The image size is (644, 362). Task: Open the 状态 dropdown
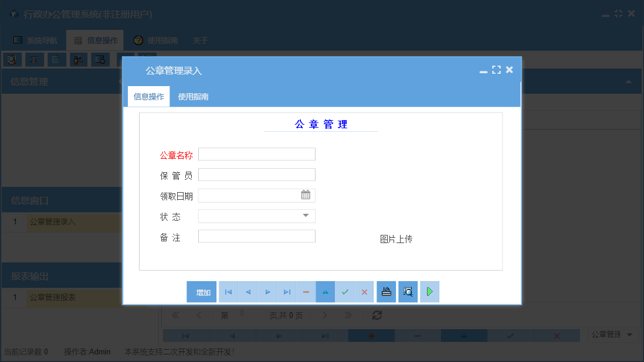[x=305, y=216]
